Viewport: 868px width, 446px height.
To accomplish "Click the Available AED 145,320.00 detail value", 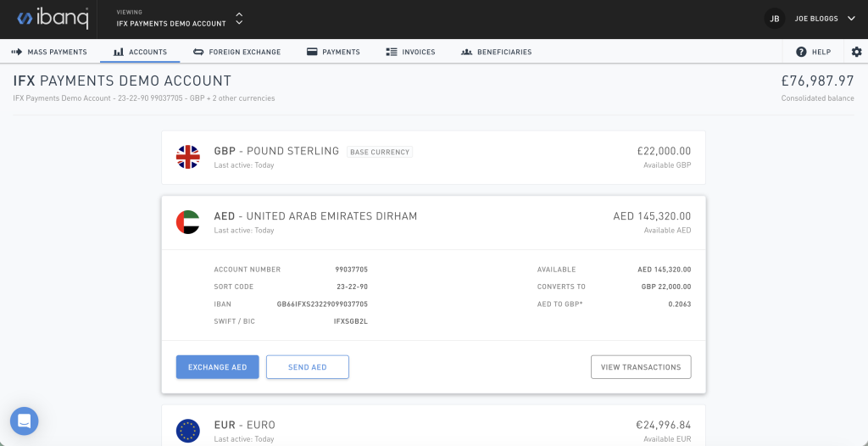I will coord(665,270).
